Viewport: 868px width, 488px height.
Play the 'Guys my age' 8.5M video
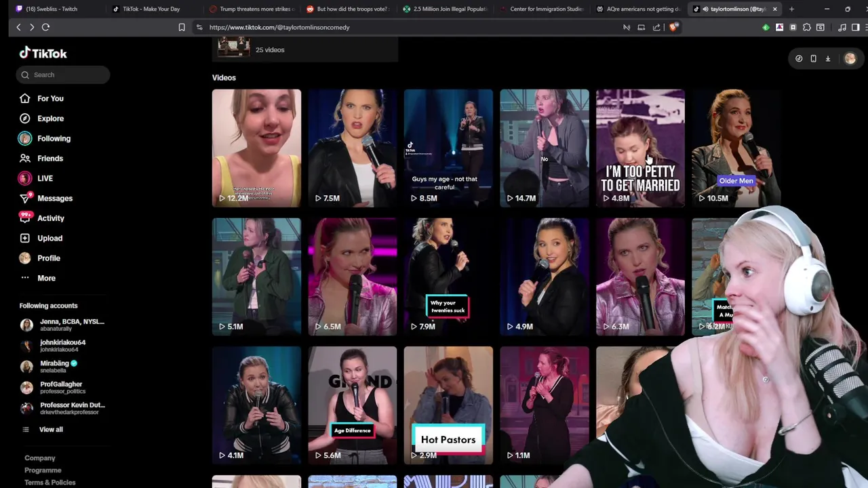448,148
